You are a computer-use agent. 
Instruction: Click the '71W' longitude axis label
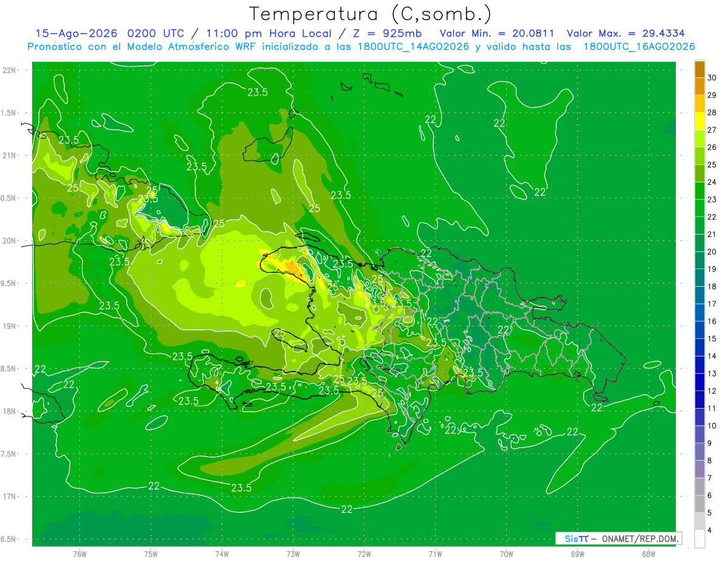pos(435,554)
